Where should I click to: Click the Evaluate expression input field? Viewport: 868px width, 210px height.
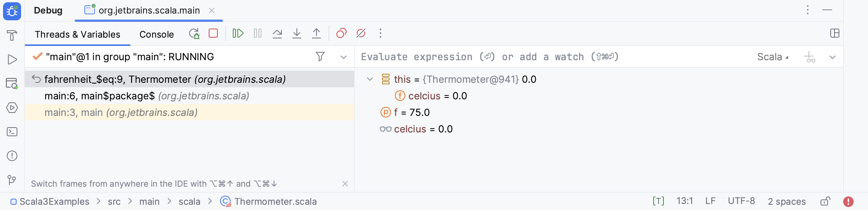[x=527, y=57]
